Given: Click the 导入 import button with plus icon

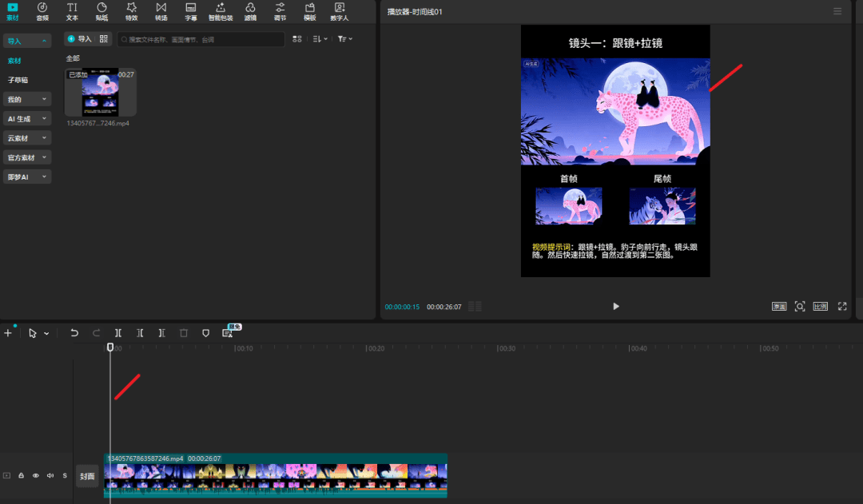Looking at the screenshot, I should click(79, 38).
